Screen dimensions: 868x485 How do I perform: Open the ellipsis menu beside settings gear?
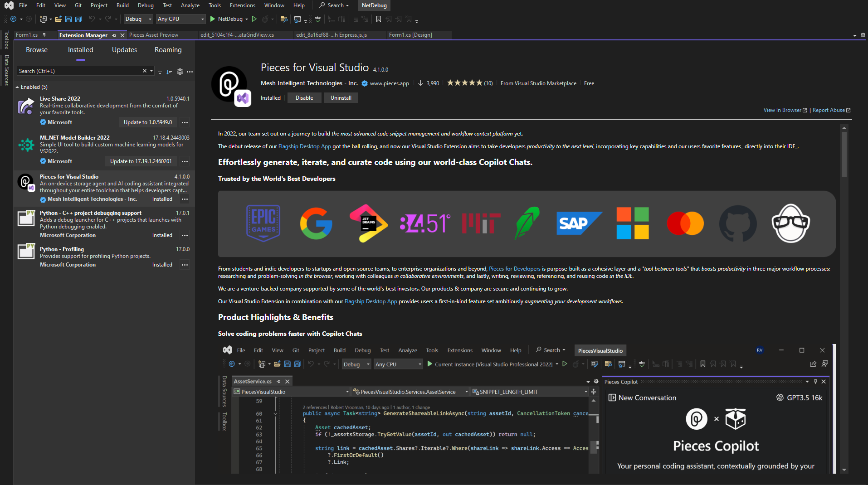coord(190,71)
